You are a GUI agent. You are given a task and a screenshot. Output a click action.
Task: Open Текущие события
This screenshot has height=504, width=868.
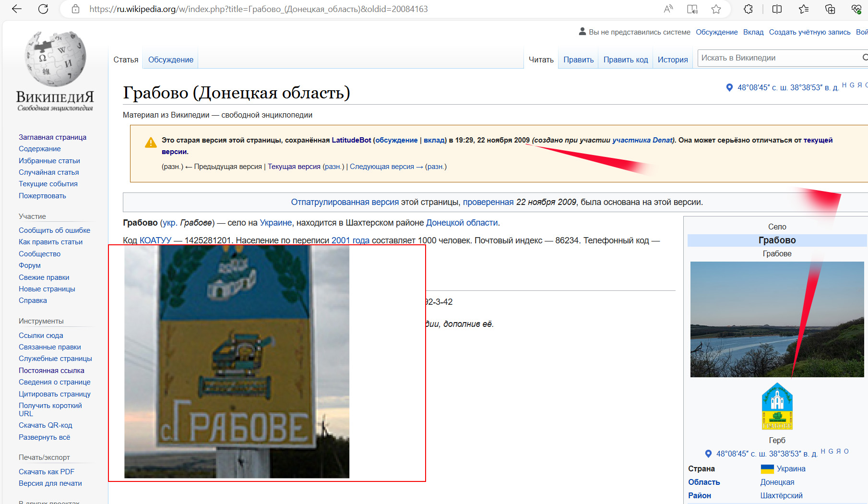click(x=48, y=184)
